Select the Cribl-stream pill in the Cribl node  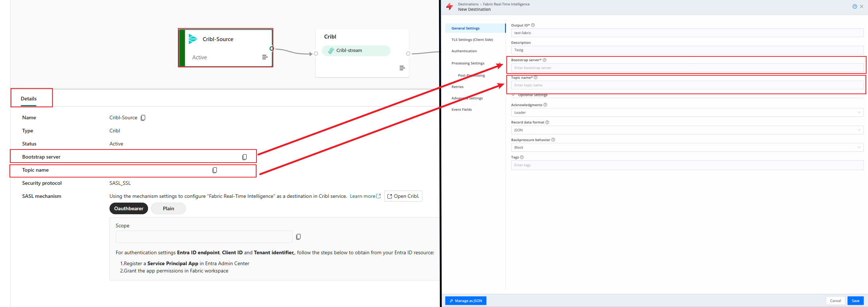tap(356, 51)
